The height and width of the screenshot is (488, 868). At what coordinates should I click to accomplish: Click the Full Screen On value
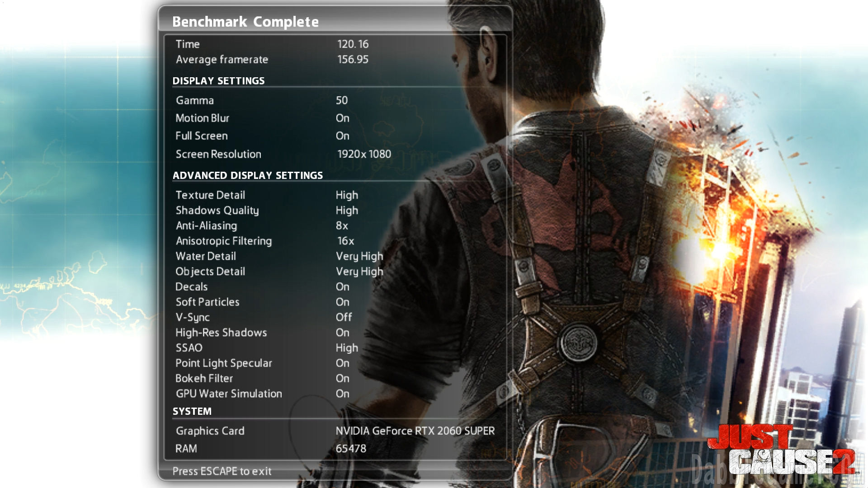tap(342, 136)
